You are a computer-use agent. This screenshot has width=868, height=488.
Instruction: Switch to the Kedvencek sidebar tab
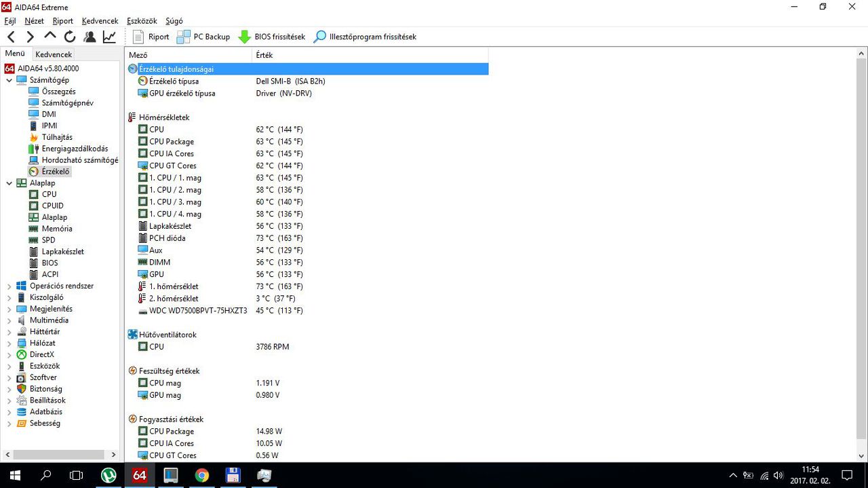point(54,54)
